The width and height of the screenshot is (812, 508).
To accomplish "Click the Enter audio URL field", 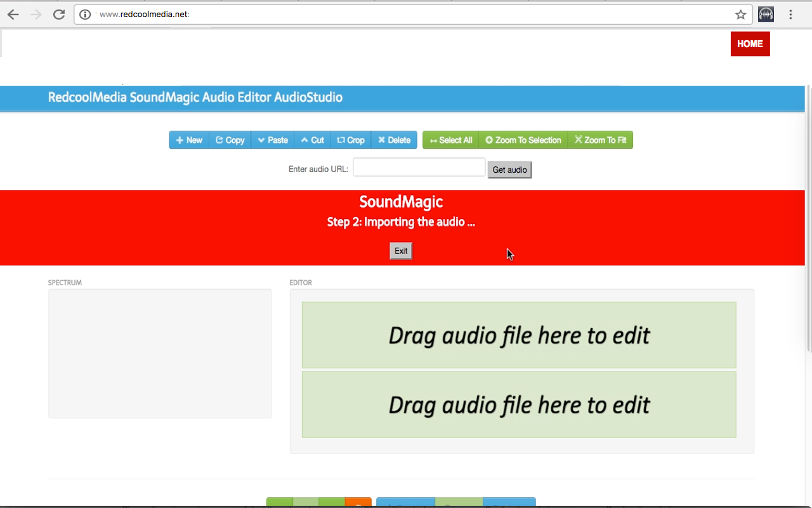I will click(x=419, y=167).
